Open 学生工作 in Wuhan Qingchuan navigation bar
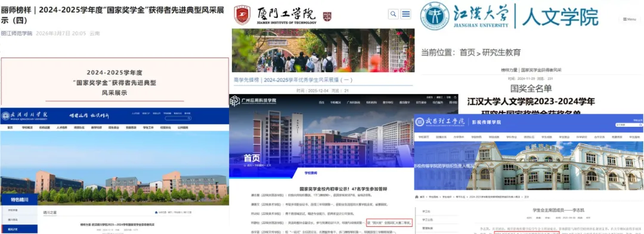 pos(148,128)
